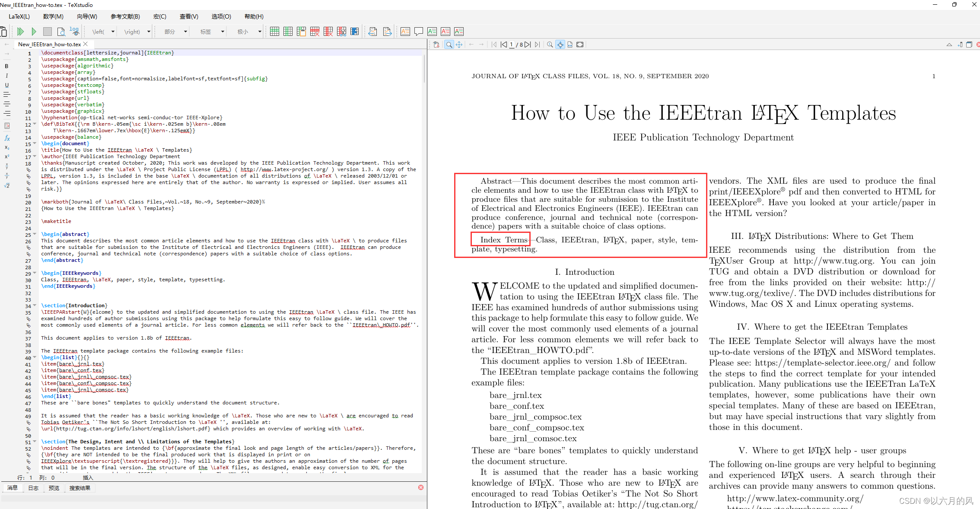Click the full-screen icon in PDF toolbar
This screenshot has width=980, height=509.
pyautogui.click(x=580, y=45)
